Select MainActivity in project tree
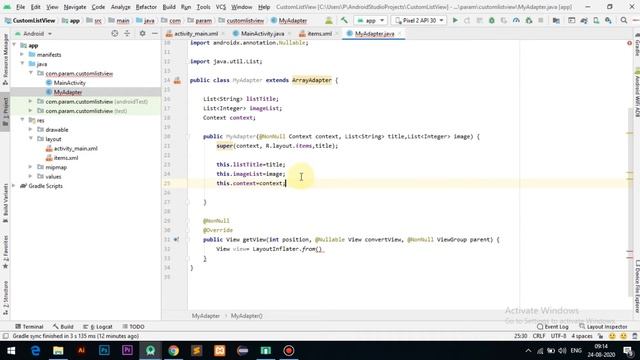This screenshot has width=640, height=360. click(x=69, y=83)
